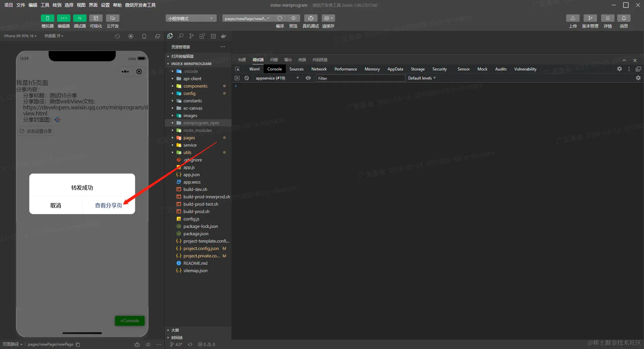The image size is (644, 349).
Task: Open the 工具 menu
Action: (45, 5)
